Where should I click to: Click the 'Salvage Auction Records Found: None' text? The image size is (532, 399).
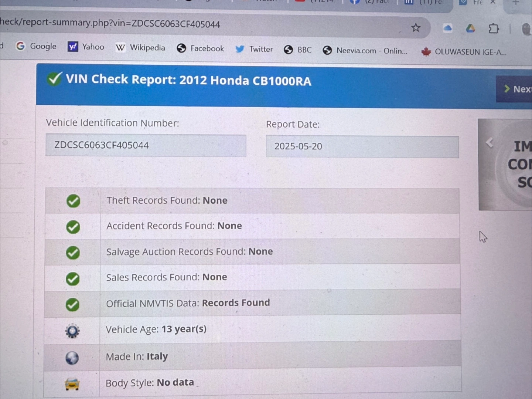point(190,252)
